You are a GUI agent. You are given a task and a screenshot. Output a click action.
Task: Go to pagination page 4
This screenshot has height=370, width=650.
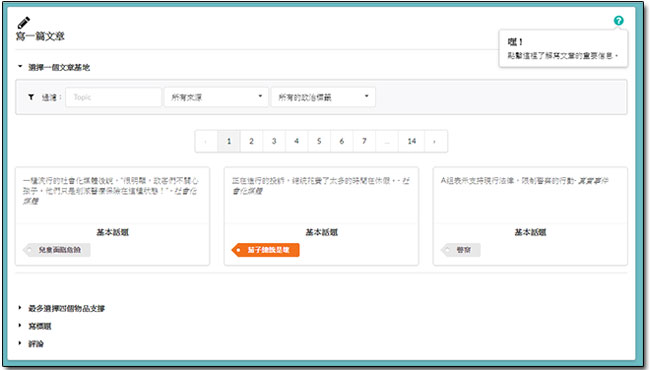click(296, 141)
